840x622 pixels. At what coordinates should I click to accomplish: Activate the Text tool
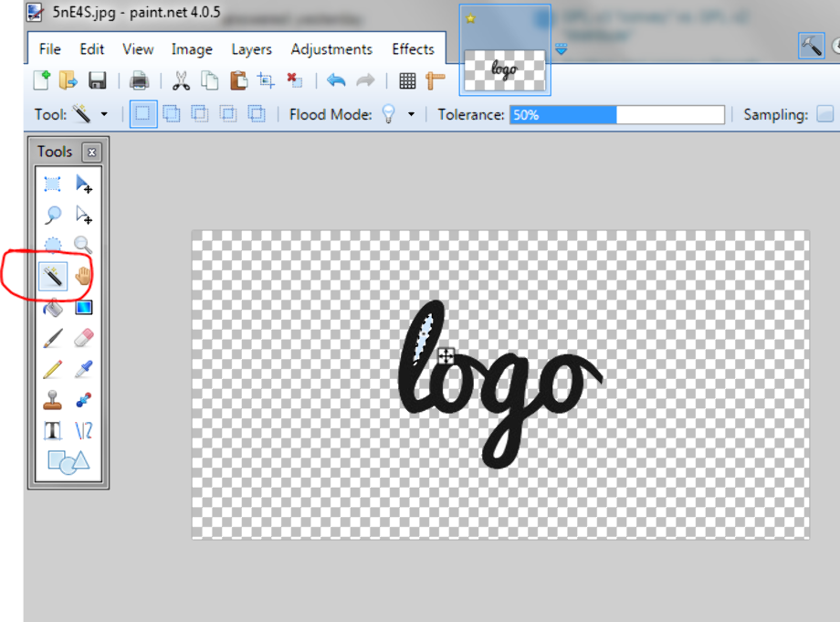pyautogui.click(x=53, y=431)
